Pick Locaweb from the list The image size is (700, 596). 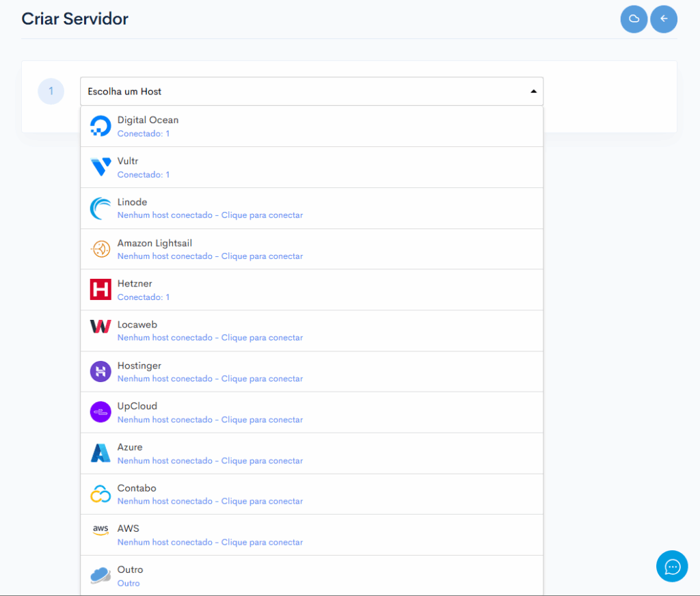click(x=312, y=331)
